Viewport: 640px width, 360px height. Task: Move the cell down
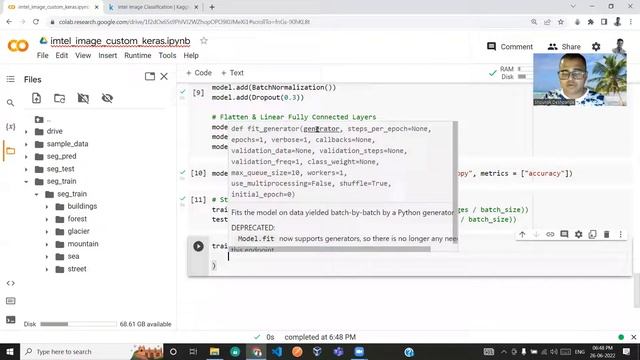click(536, 234)
